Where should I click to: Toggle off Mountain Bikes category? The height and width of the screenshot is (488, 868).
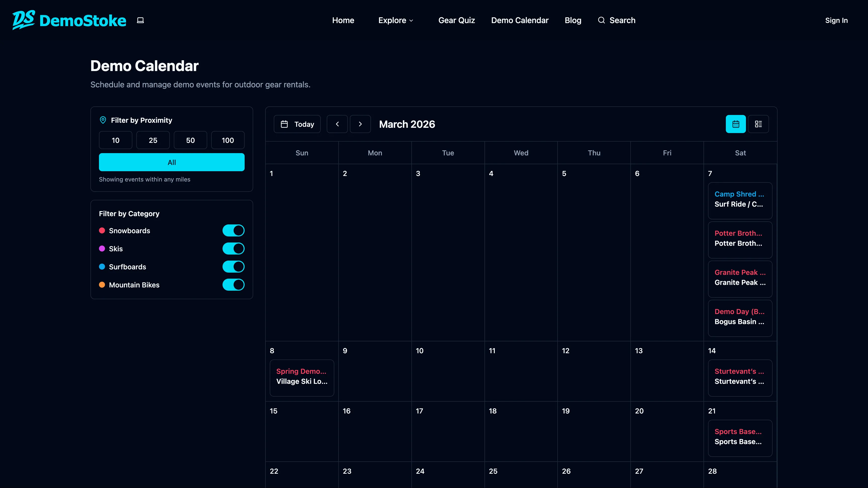click(x=233, y=285)
